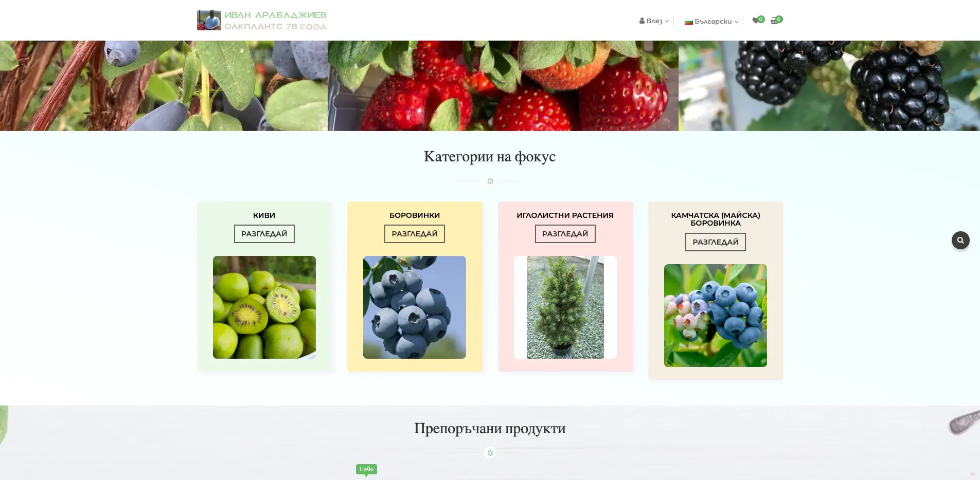Click the green Ново badge
980x480 pixels.
click(366, 469)
